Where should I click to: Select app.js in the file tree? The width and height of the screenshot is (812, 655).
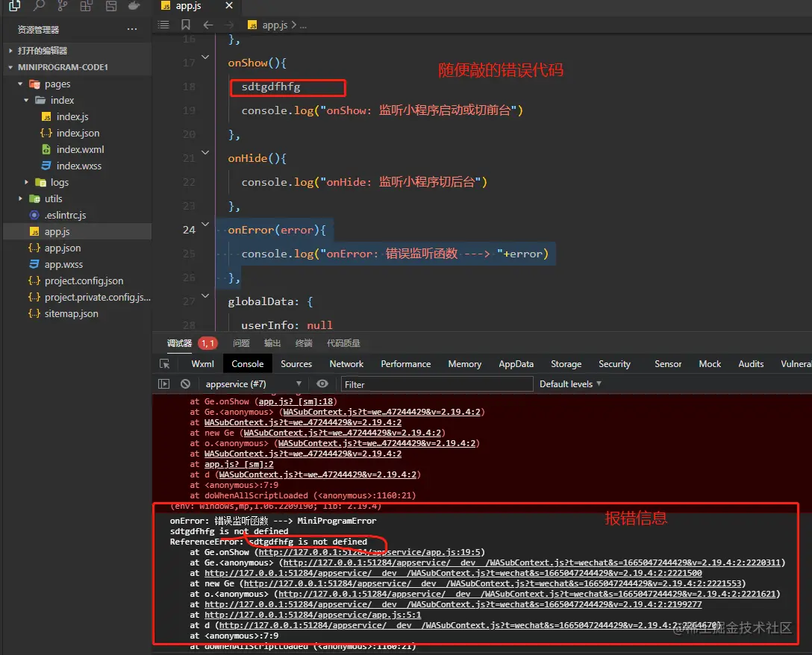(x=78, y=231)
